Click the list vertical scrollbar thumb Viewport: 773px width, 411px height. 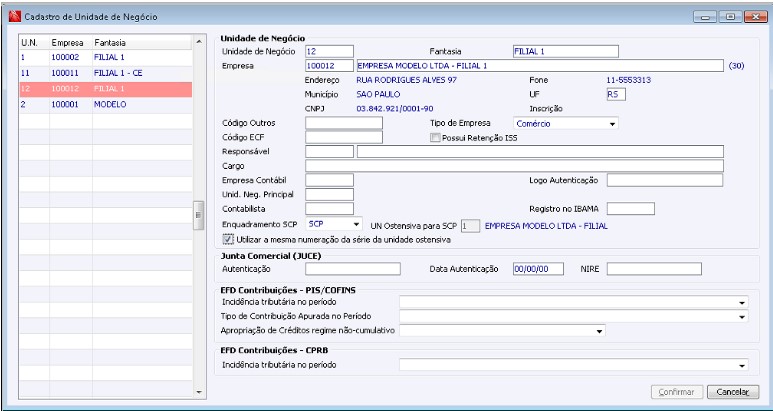click(x=199, y=215)
